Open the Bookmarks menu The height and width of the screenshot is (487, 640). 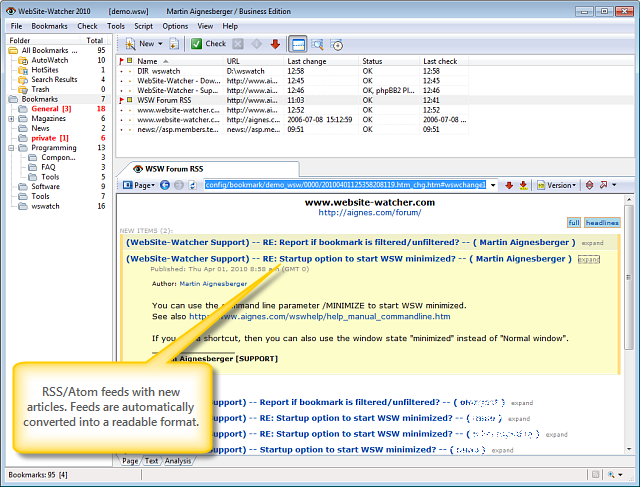pyautogui.click(x=49, y=26)
